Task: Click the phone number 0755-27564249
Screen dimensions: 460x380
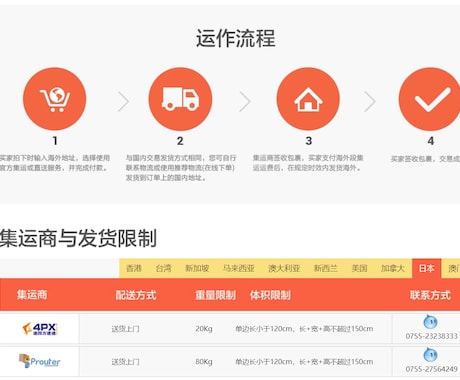Action: point(431,369)
